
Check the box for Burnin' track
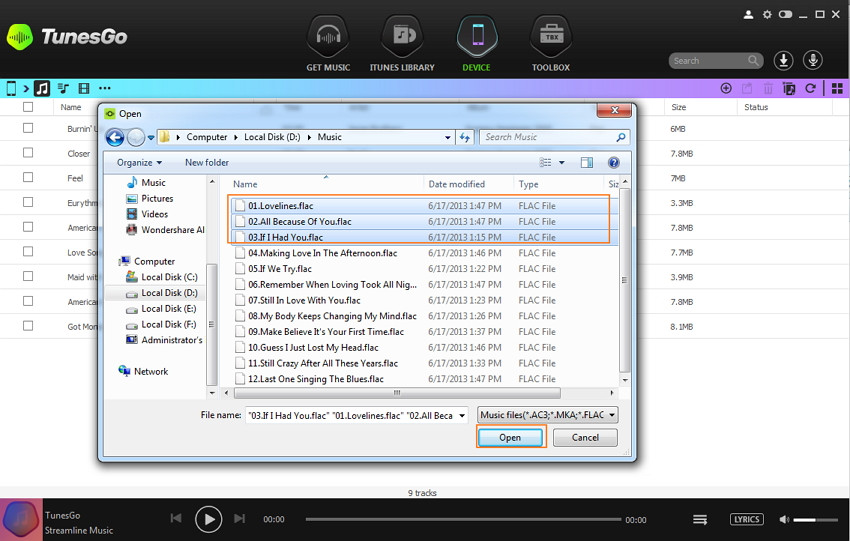(28, 128)
